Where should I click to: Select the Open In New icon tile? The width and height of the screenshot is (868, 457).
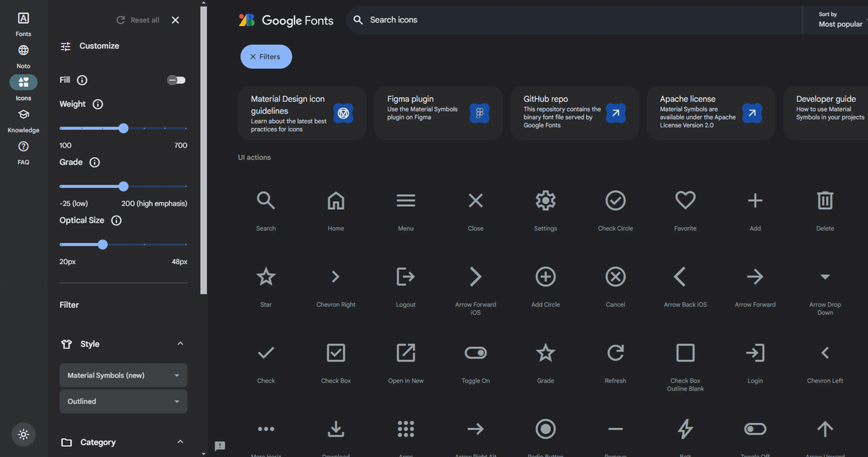(x=406, y=362)
